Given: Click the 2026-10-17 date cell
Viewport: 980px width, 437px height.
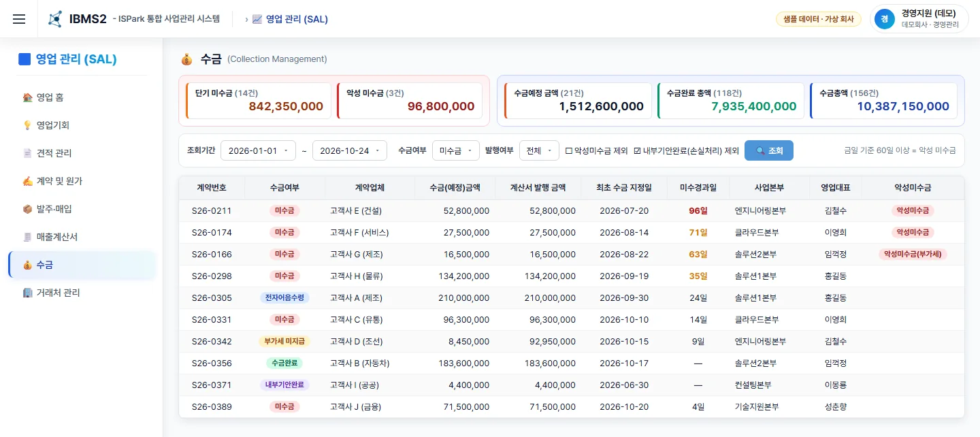Looking at the screenshot, I should point(624,363).
